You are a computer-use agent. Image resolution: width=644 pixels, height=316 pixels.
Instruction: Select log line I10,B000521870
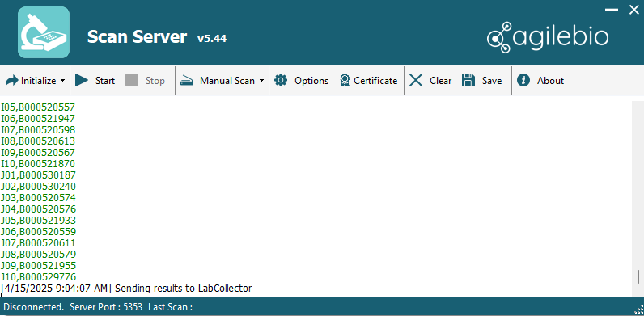[38, 164]
